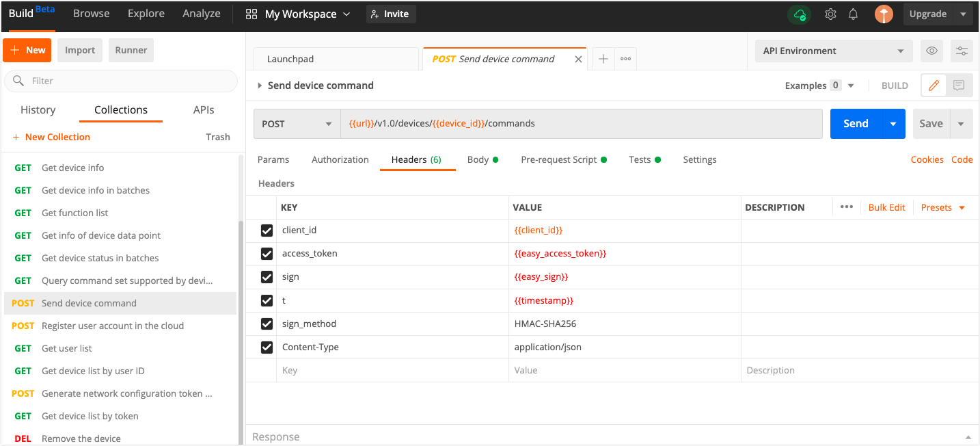Open the Analyze menu item
980x446 pixels.
click(x=202, y=14)
